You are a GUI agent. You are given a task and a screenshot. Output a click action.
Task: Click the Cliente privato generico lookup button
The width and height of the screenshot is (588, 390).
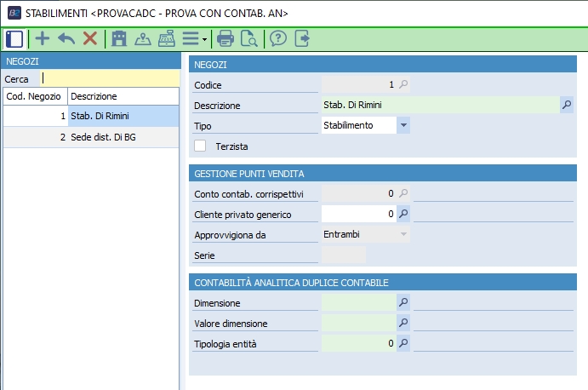(404, 215)
